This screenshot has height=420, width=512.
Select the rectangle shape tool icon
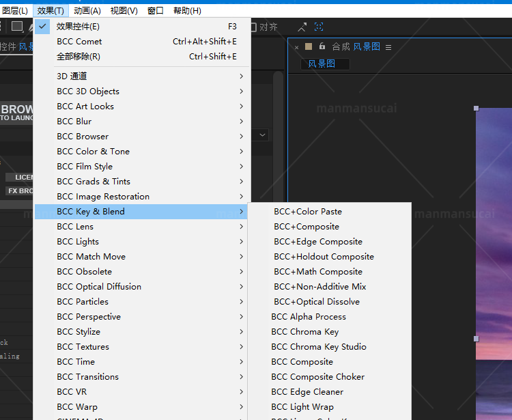point(17,27)
